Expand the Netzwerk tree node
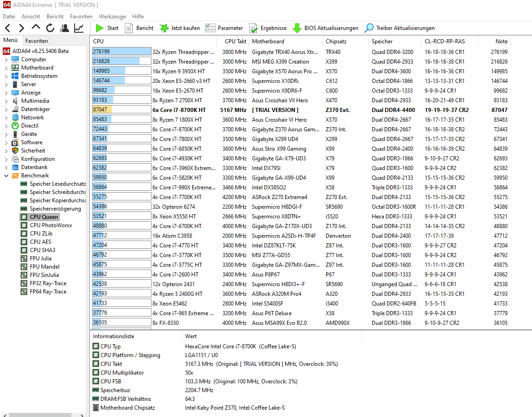Image resolution: width=532 pixels, height=417 pixels. pyautogui.click(x=6, y=117)
